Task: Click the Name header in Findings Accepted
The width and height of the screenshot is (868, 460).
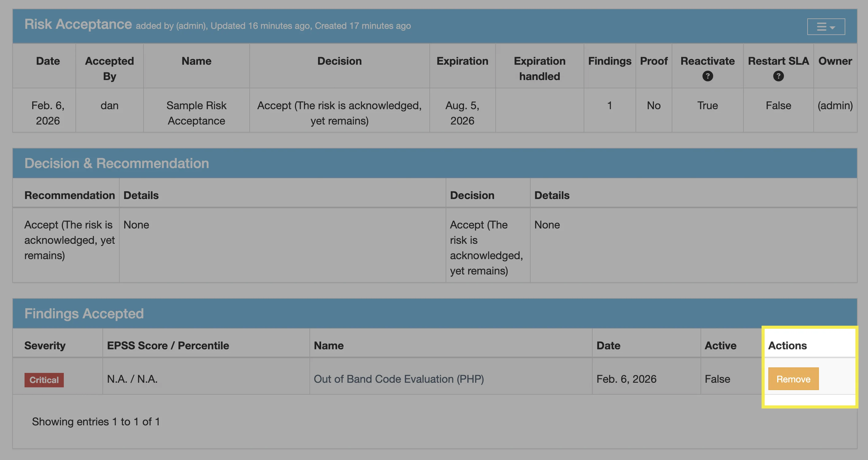Action: (x=328, y=345)
